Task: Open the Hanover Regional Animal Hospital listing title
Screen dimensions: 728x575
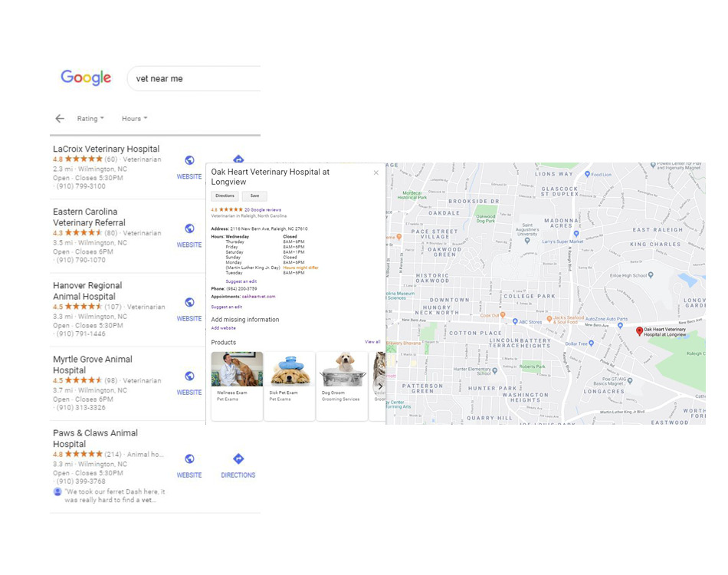Action: [87, 291]
